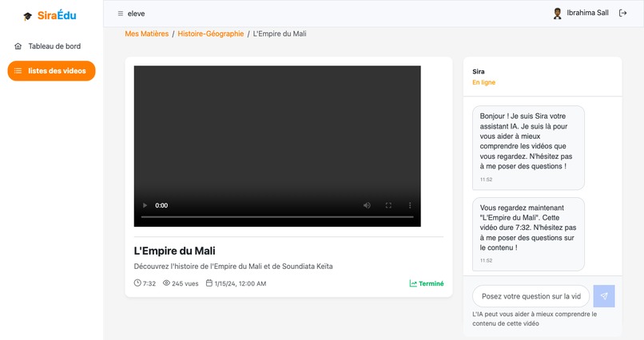Click the Ibrahima Sall username
Image resolution: width=644 pixels, height=340 pixels.
coord(588,13)
